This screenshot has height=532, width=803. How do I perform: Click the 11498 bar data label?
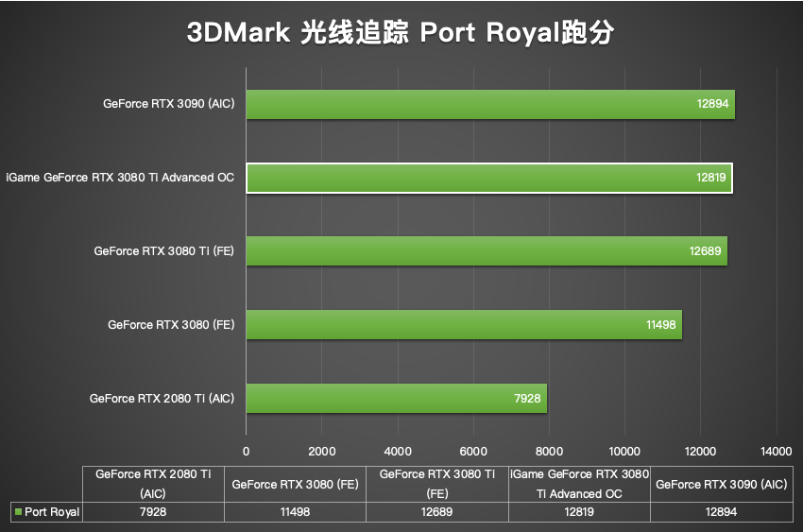pyautogui.click(x=660, y=325)
